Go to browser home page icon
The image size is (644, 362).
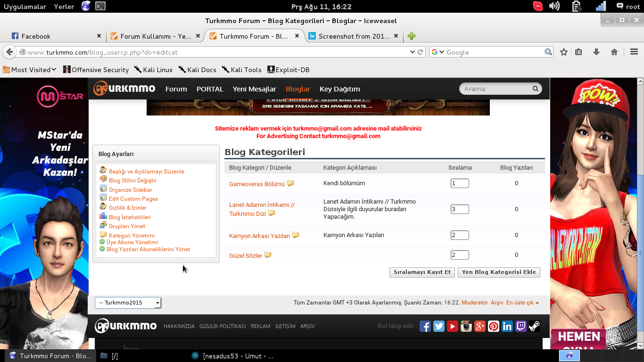click(x=614, y=52)
